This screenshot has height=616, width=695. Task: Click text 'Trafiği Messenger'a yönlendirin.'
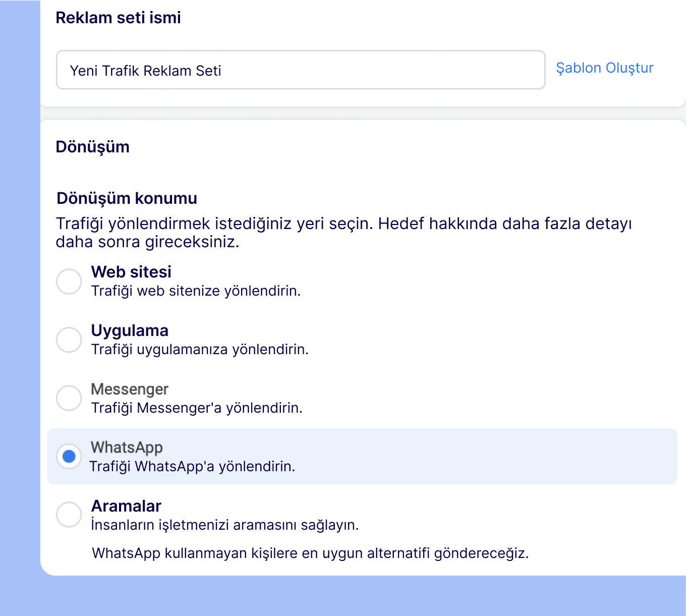point(197,408)
